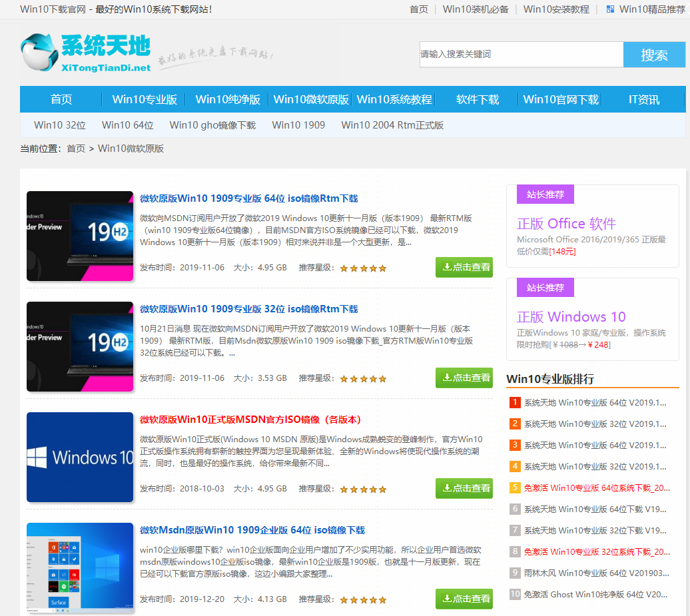690x616 pixels.
Task: Open rank 7 Win10专业版 32位下载 link
Action: (x=595, y=530)
